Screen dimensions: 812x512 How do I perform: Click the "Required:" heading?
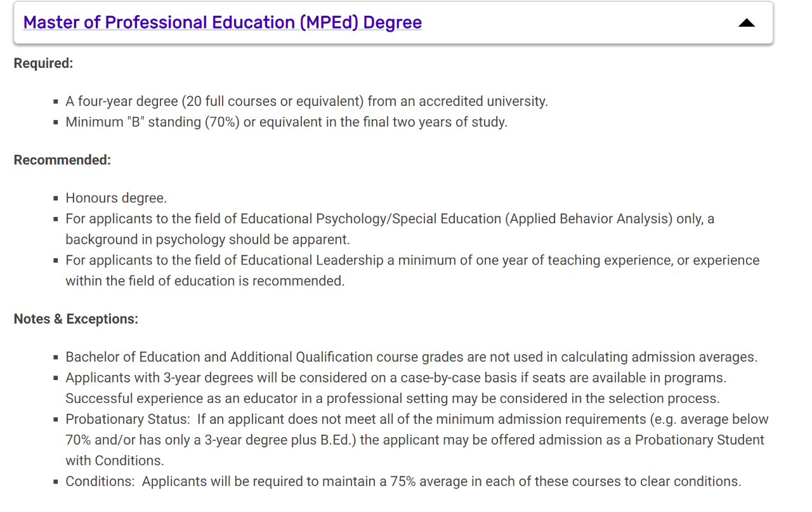tap(44, 63)
